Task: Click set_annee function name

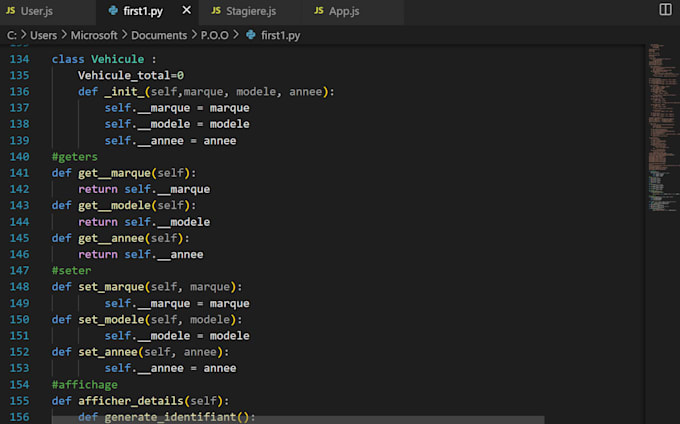Action: 108,352
